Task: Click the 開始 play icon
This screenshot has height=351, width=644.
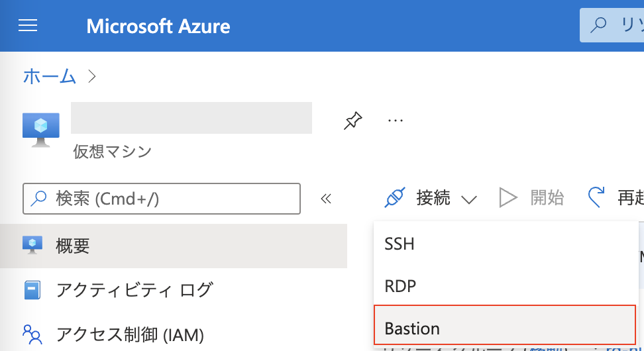Action: point(508,198)
